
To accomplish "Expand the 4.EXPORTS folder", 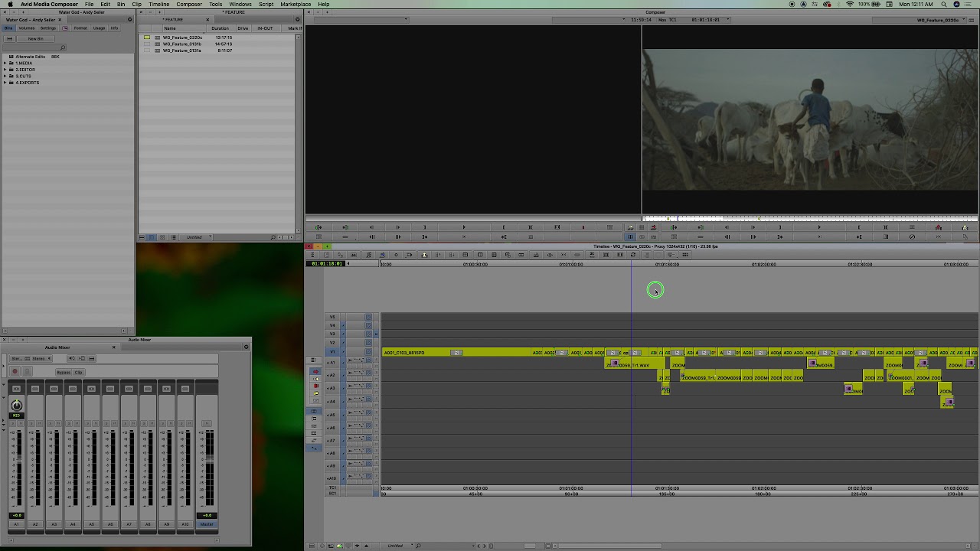I will click(5, 83).
